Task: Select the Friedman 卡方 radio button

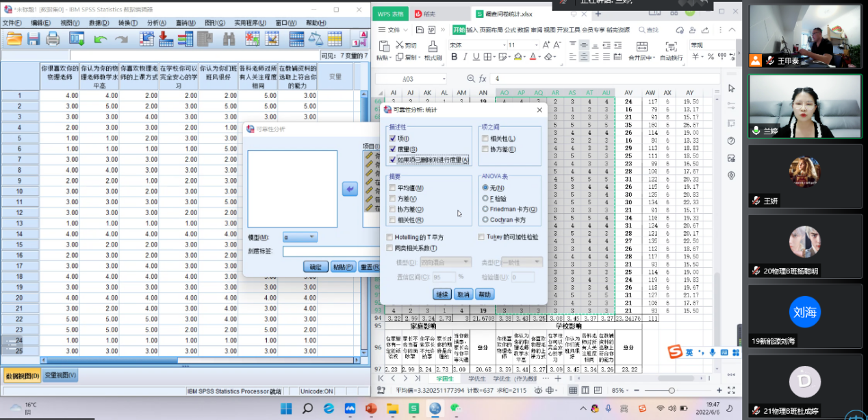Action: 485,209
